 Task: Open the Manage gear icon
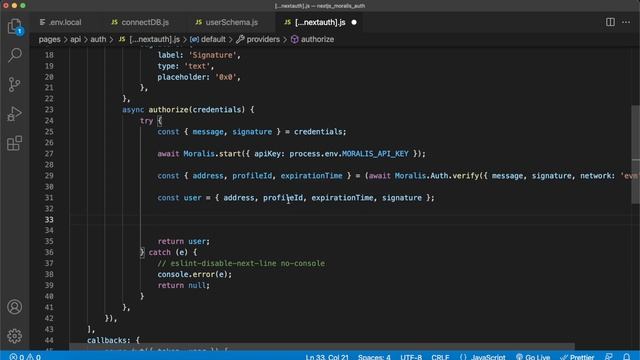click(15, 336)
